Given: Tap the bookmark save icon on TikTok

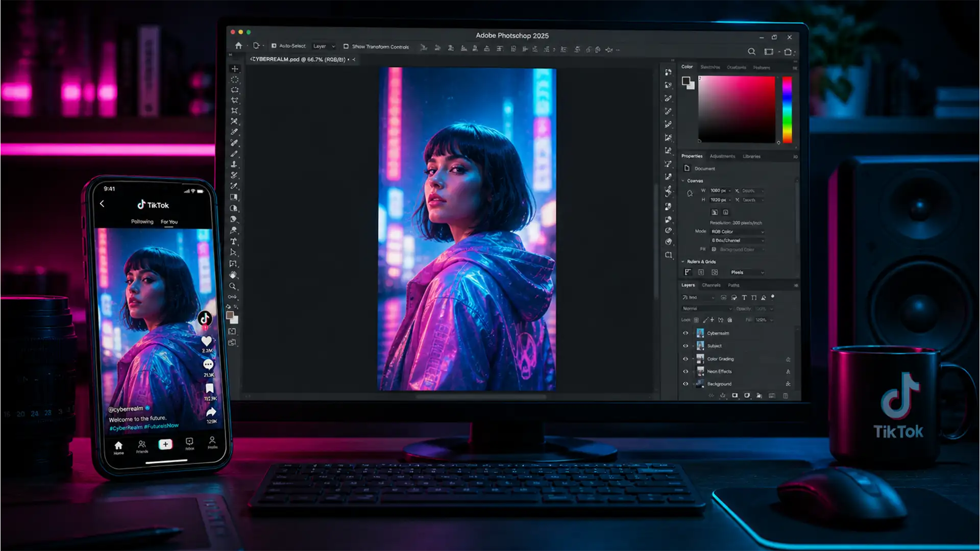Looking at the screenshot, I should 210,388.
